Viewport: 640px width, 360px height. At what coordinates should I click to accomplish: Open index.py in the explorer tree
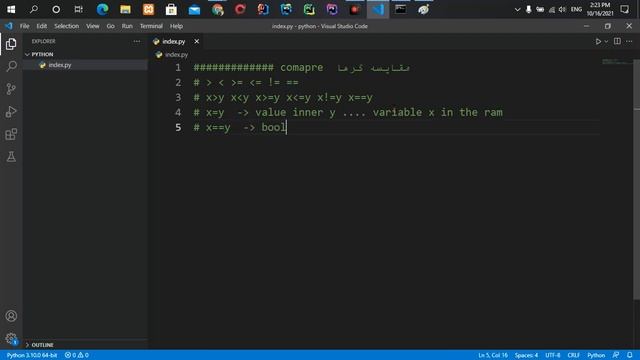(60, 65)
